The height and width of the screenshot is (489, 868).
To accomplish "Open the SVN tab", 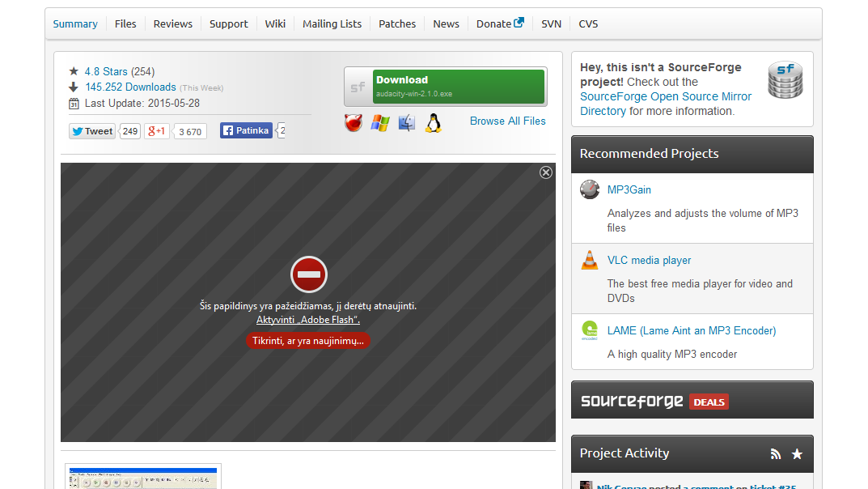I will [552, 23].
